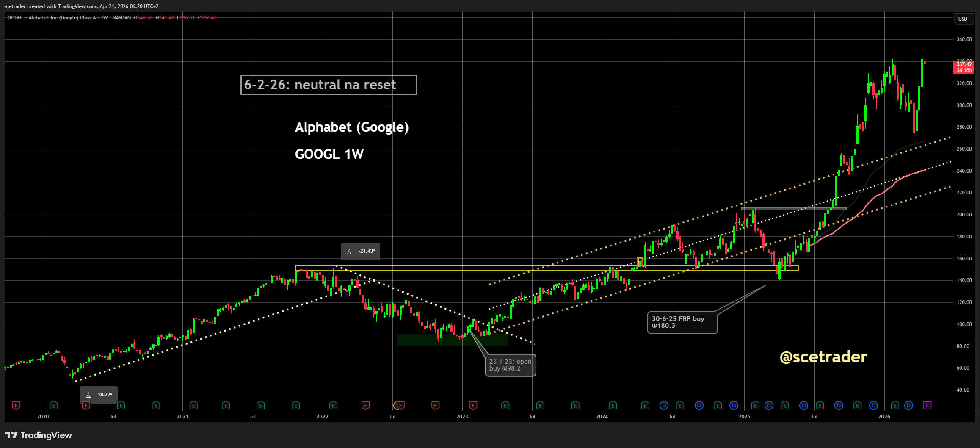Click the 2024 time axis label
Viewport: 980px width, 448px height.
click(x=602, y=417)
